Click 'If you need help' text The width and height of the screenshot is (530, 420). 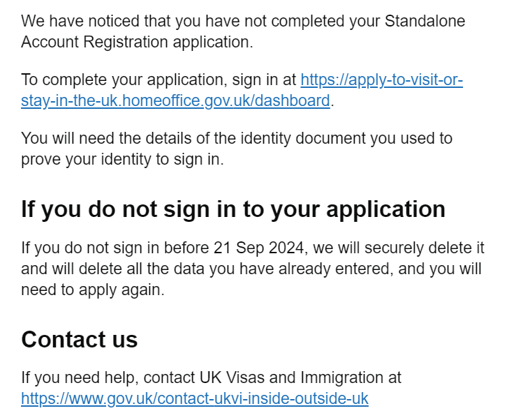tap(80, 377)
